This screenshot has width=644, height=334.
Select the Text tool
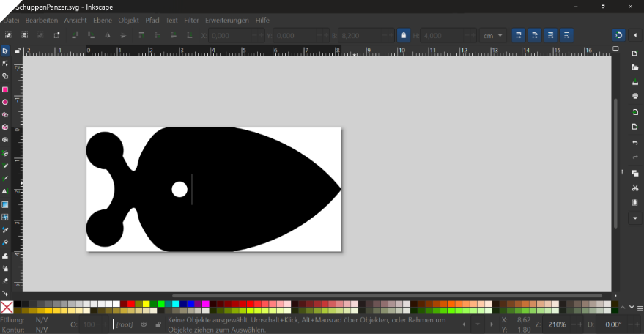click(5, 191)
